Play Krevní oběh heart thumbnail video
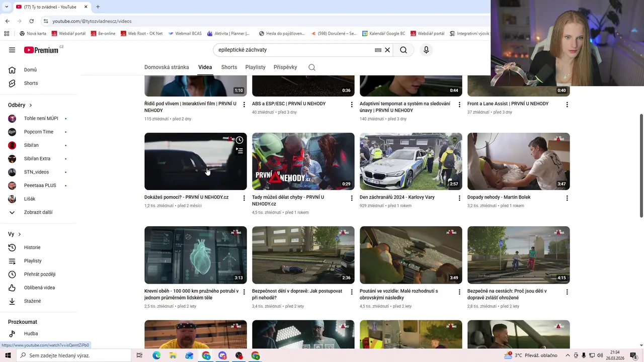Screen dimensions: 644x362 [196, 255]
